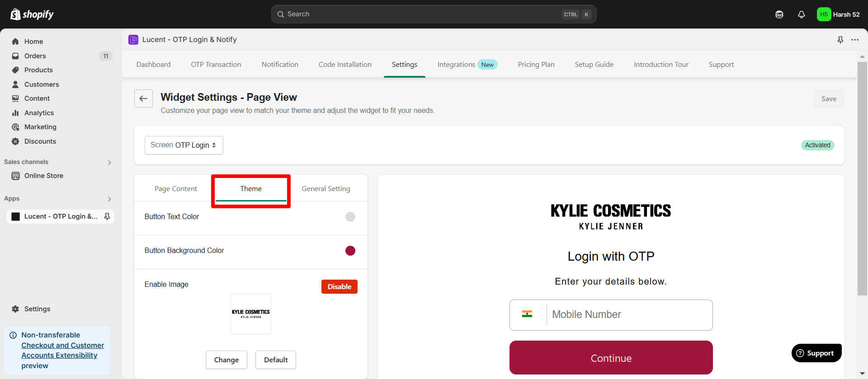Click the back arrow button
This screenshot has height=379, width=868.
coord(143,98)
